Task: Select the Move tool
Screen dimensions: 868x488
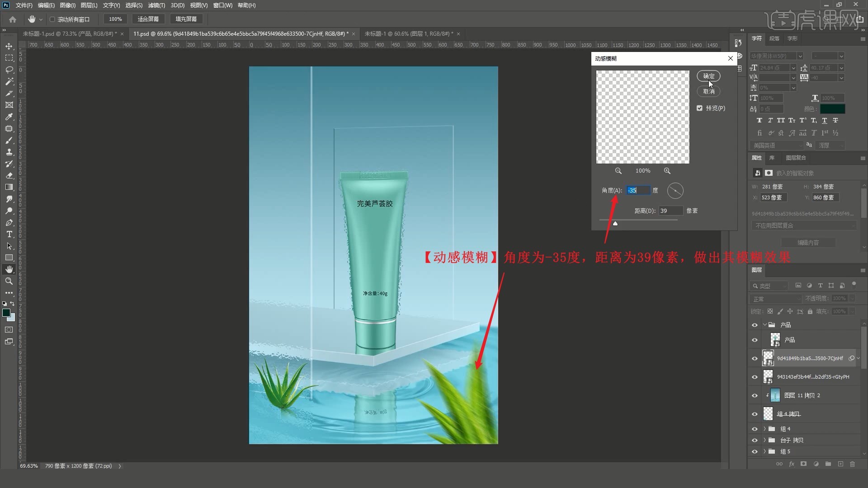Action: (x=9, y=47)
